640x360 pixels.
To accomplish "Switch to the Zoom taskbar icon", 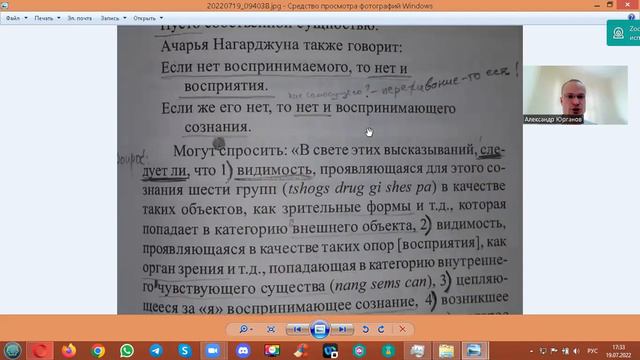I will coord(213,351).
